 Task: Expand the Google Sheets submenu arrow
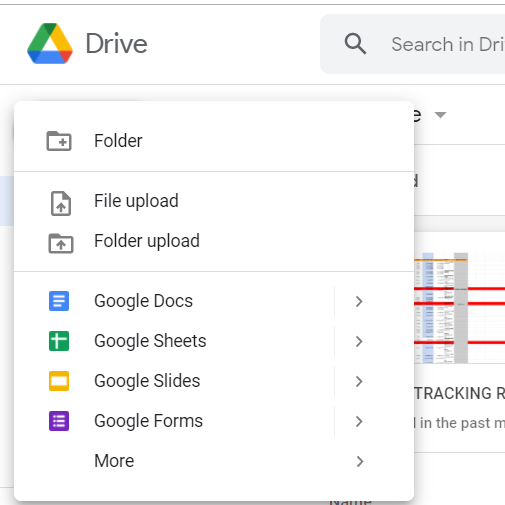359,341
